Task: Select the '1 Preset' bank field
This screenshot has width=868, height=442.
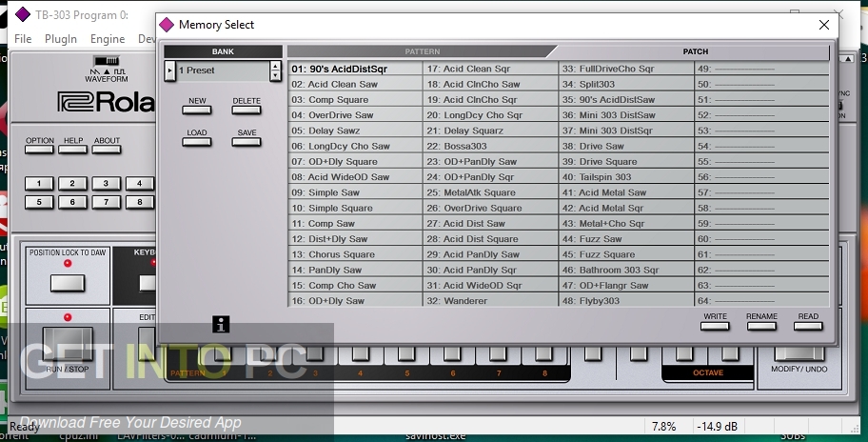Action: pyautogui.click(x=223, y=70)
